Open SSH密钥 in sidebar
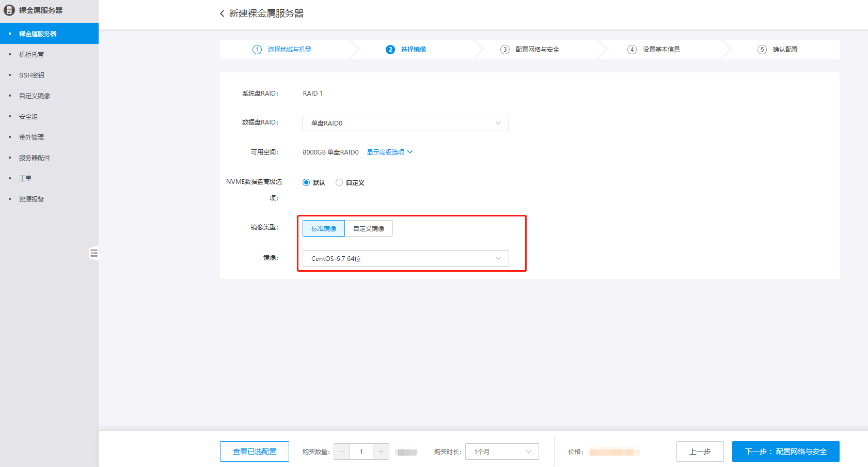868x467 pixels. coord(49,75)
